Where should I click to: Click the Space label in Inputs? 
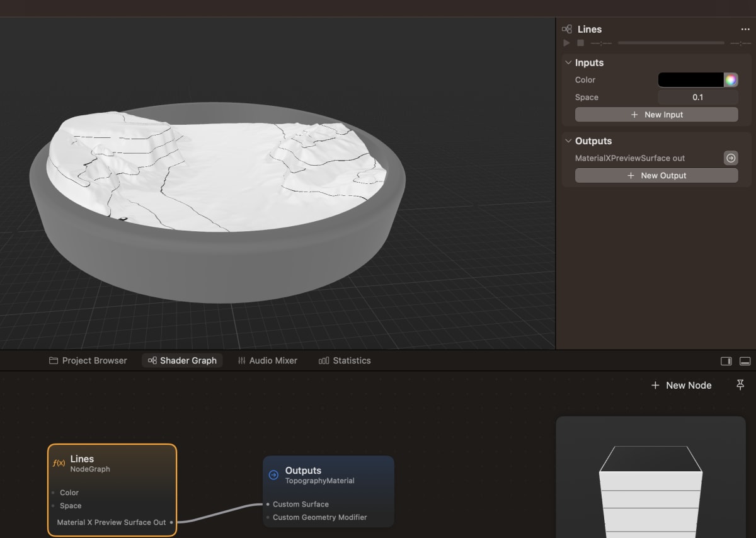point(587,98)
